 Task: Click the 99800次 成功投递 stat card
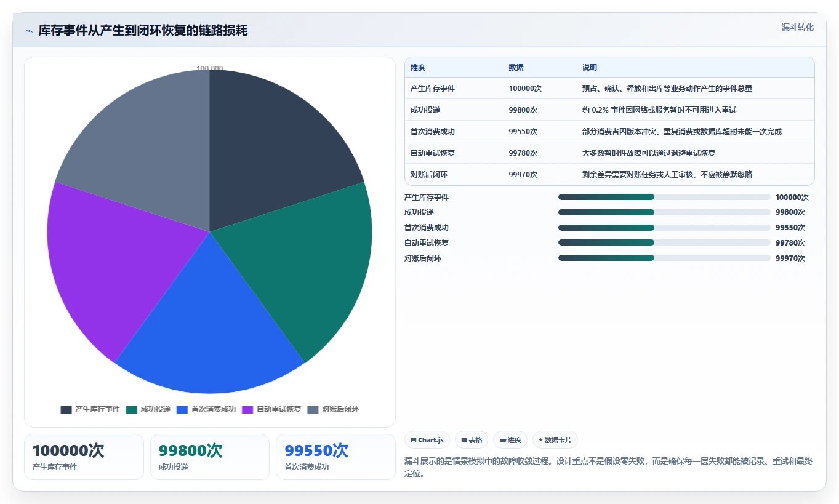point(210,457)
